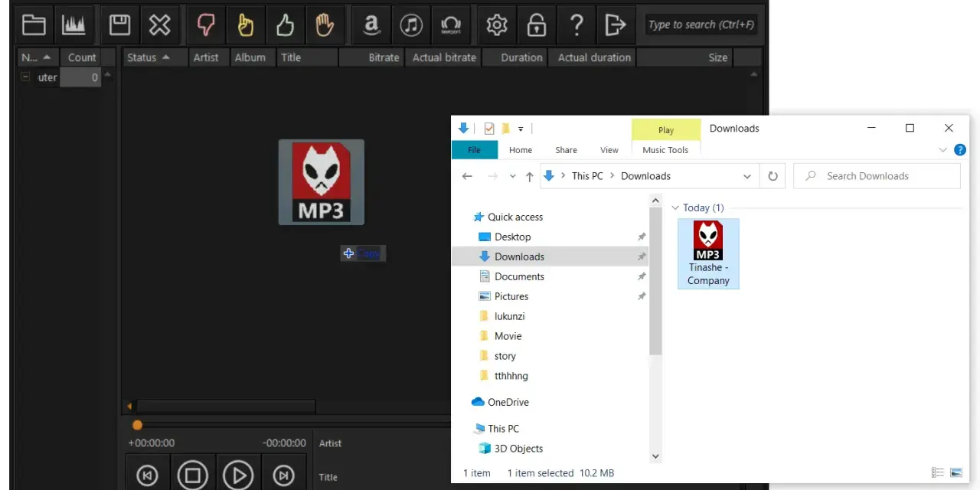
Task: Expand the Explorer ribbon with the chevron
Action: [x=943, y=150]
